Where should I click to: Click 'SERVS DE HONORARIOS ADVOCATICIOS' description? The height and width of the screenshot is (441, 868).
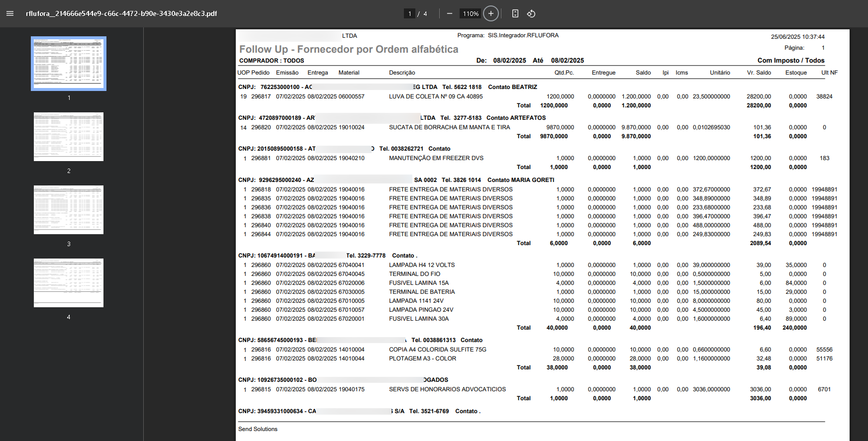447,389
